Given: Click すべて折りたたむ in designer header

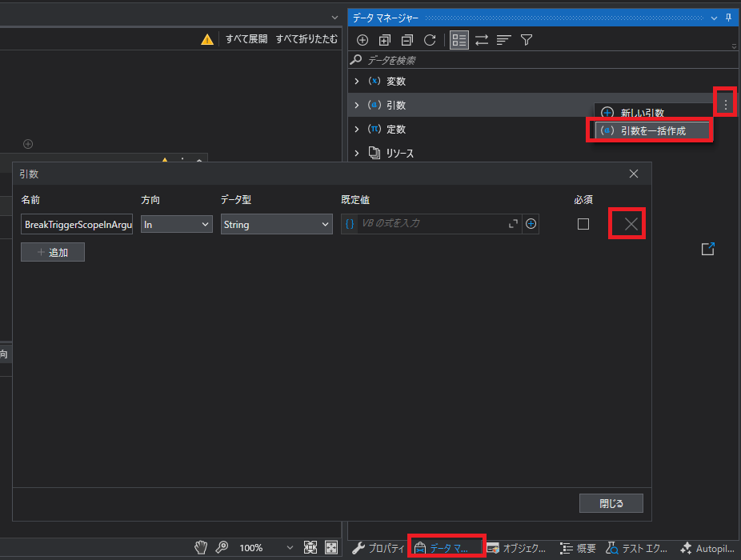Looking at the screenshot, I should [x=306, y=39].
